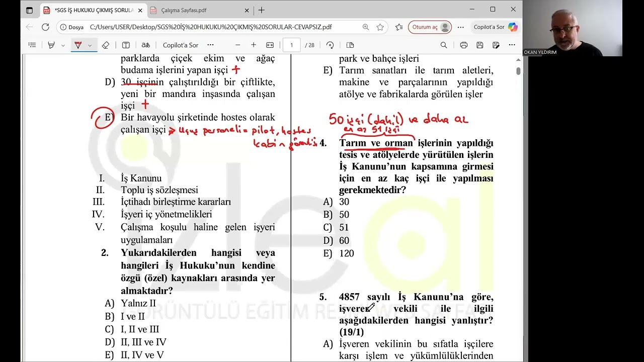Viewport: 644px width, 362px height.
Task: Click answer option 'D) 60'
Action: point(336,241)
